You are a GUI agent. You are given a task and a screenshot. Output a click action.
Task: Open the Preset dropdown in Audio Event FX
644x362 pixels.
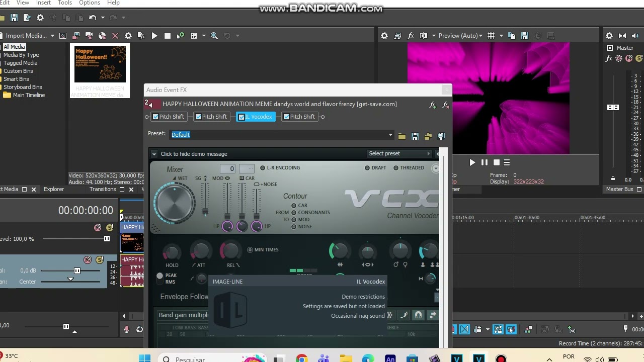(390, 135)
